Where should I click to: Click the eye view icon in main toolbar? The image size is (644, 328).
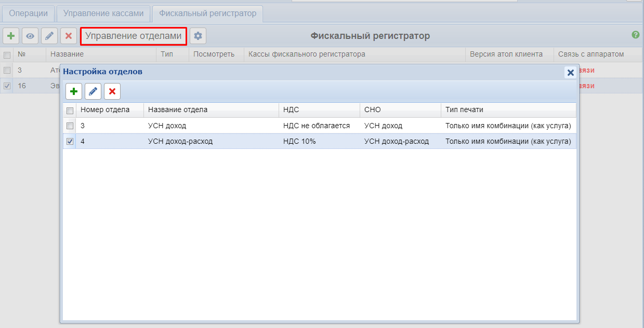pos(30,36)
